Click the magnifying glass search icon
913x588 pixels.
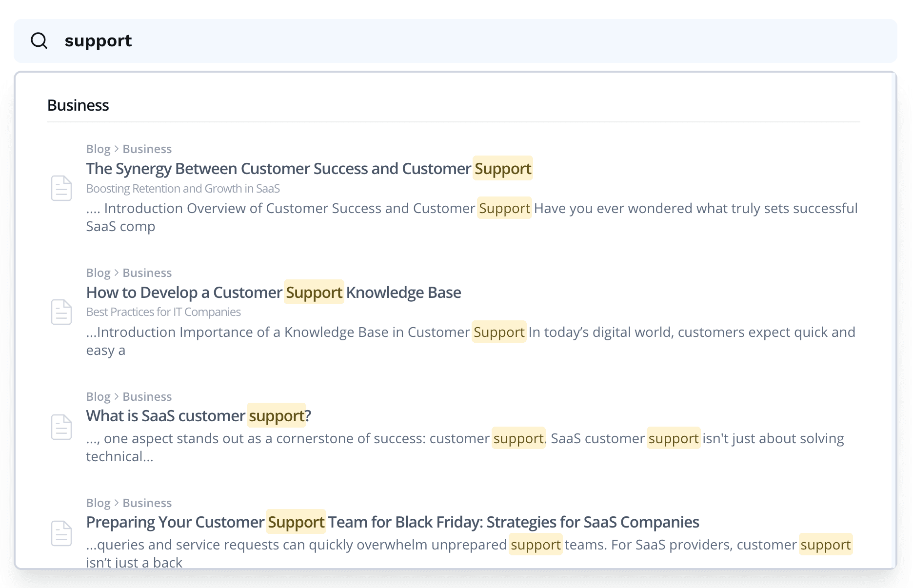point(39,40)
